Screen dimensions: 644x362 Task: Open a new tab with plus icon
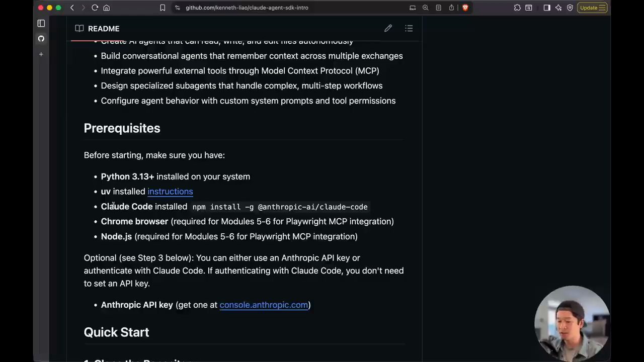point(41,54)
